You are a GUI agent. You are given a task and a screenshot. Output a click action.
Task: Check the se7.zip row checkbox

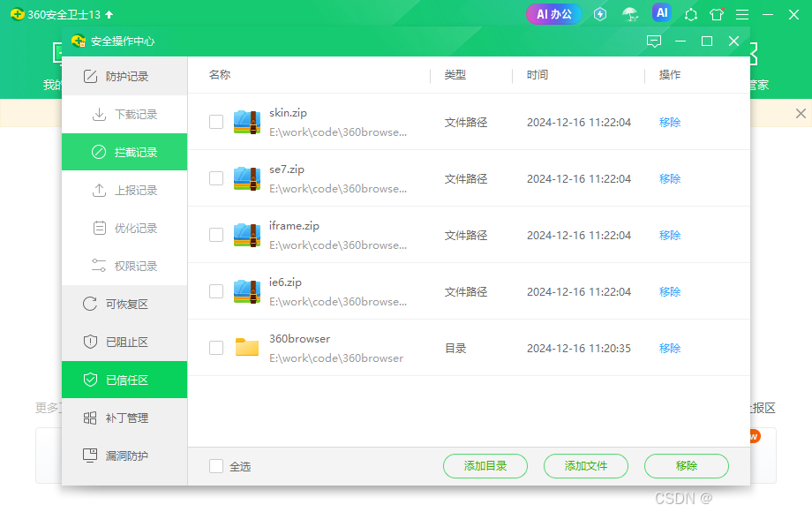(216, 178)
